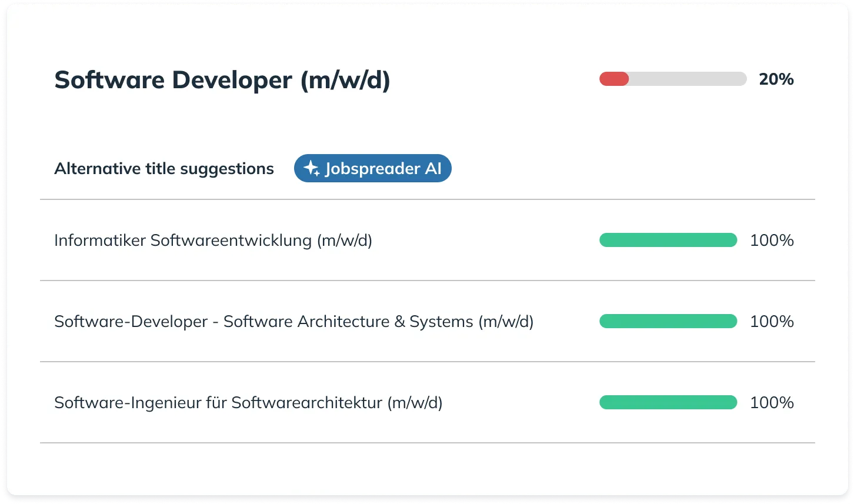
Task: Click the red progress indicator icon
Action: tap(613, 78)
